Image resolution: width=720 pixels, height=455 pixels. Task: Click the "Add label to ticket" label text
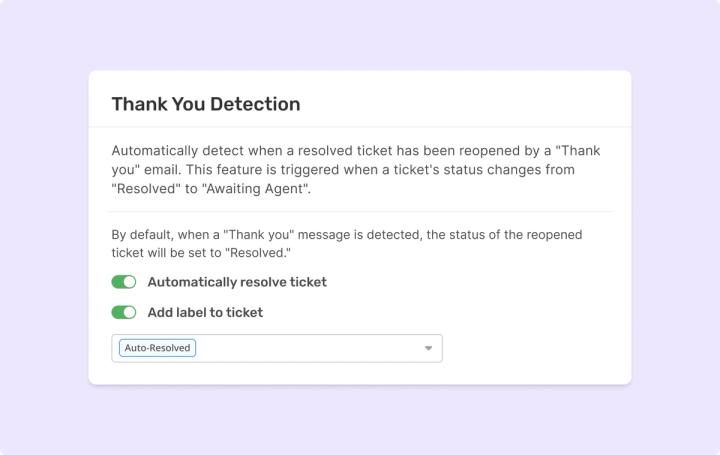click(205, 312)
